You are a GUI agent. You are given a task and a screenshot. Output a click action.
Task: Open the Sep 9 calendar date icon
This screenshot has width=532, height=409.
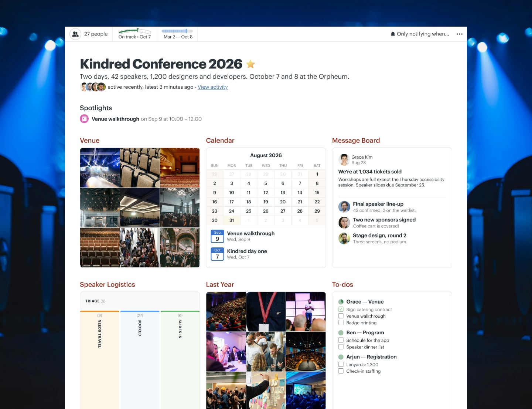217,236
